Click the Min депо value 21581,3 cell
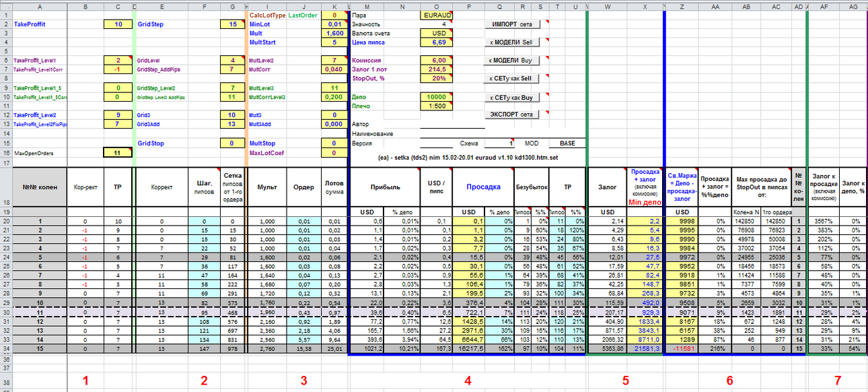Screen dimensions: 868x392 coord(645,349)
